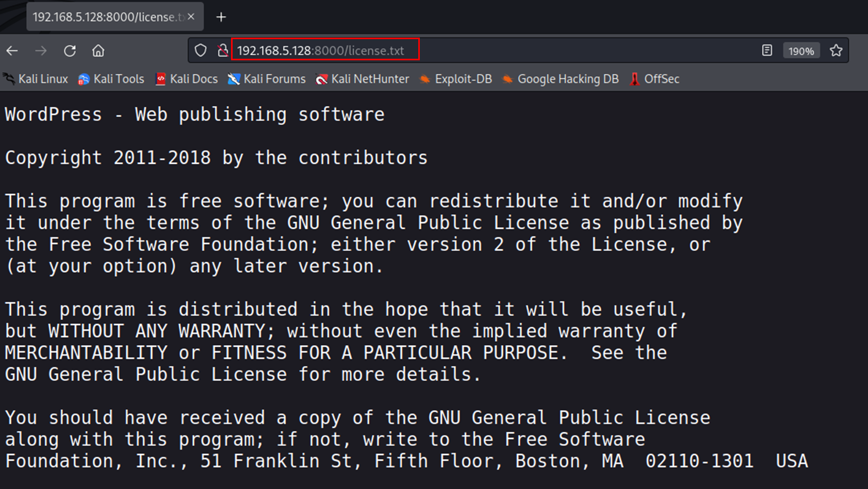Reset the 190% zoom level
The height and width of the screenshot is (489, 868).
tap(801, 51)
